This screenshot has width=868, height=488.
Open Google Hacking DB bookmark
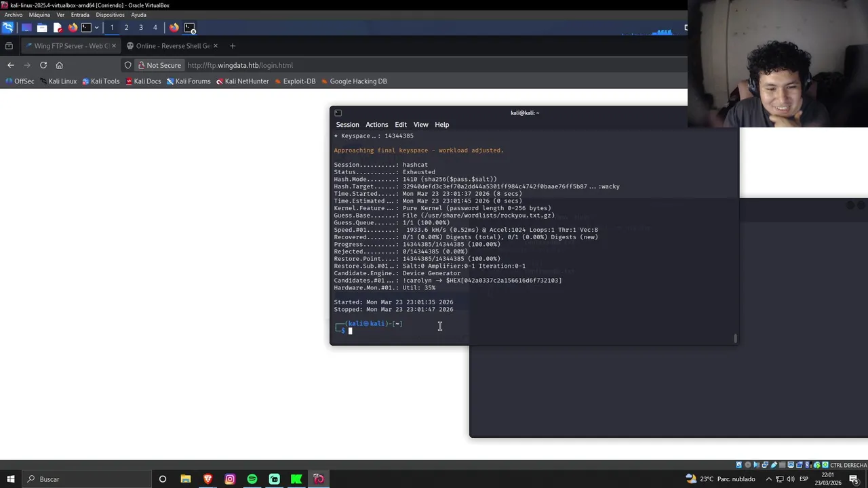(x=354, y=81)
